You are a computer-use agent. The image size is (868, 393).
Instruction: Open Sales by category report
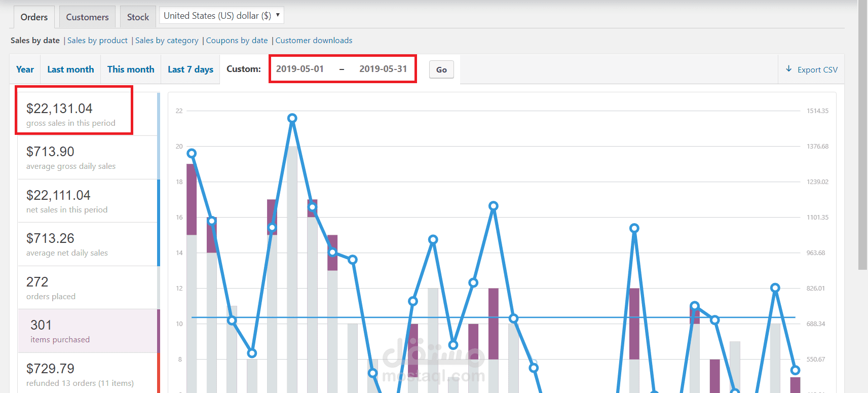tap(167, 41)
